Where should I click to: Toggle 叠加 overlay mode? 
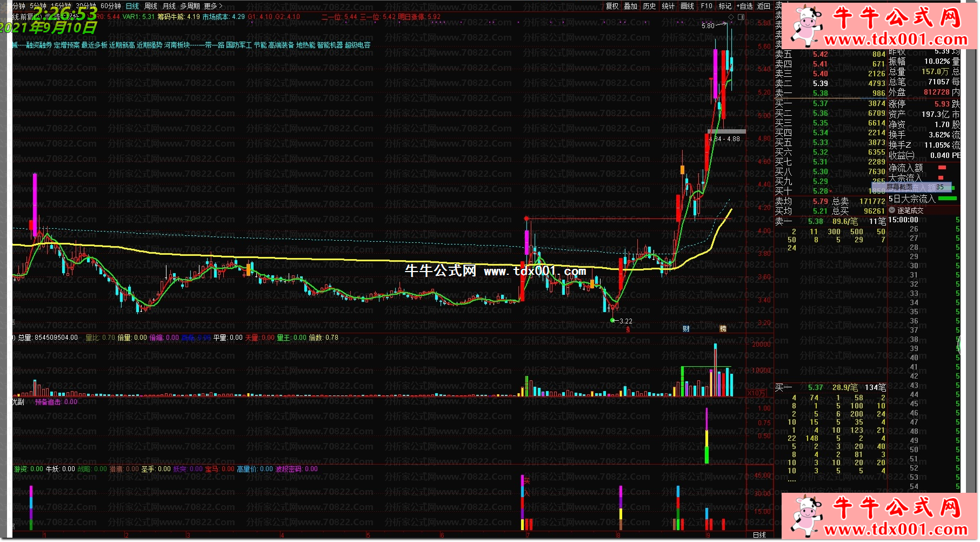631,6
